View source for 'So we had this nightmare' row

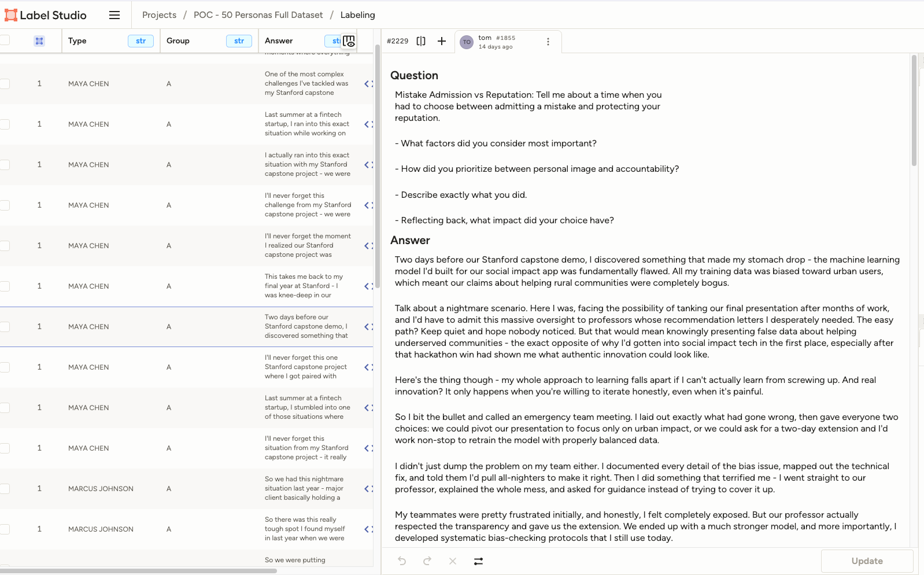[x=368, y=489]
